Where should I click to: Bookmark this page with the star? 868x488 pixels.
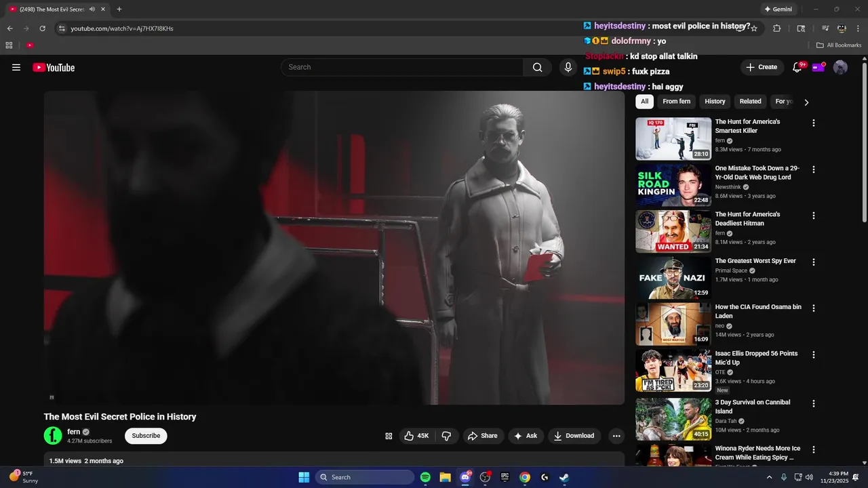coord(754,28)
